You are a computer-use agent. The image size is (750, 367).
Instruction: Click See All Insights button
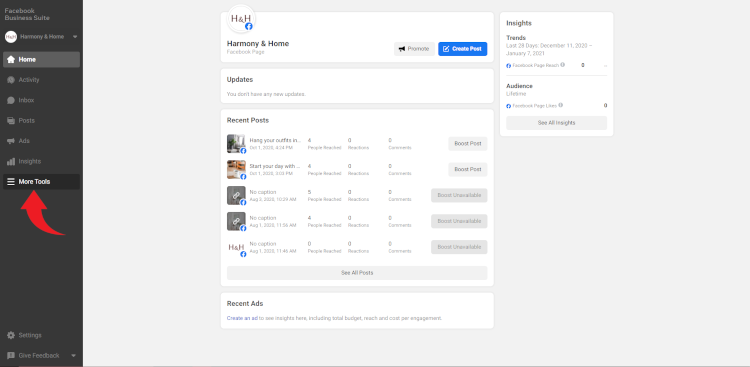556,123
